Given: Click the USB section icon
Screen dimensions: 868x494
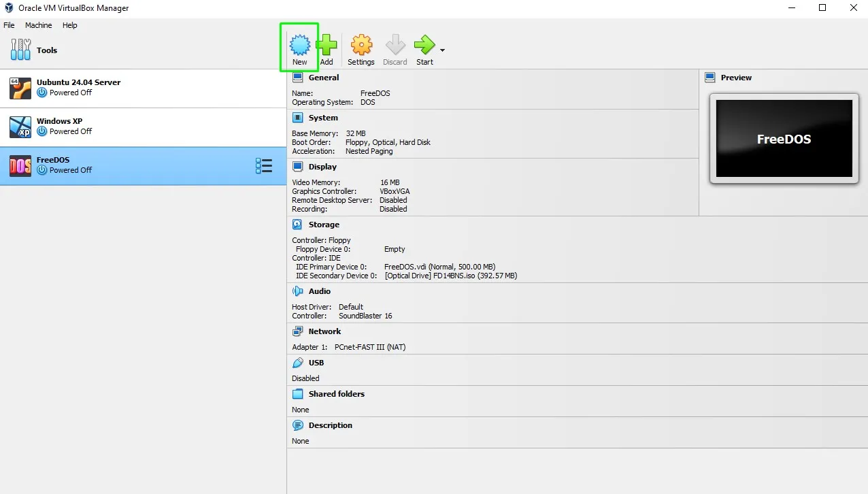Looking at the screenshot, I should click(x=297, y=363).
